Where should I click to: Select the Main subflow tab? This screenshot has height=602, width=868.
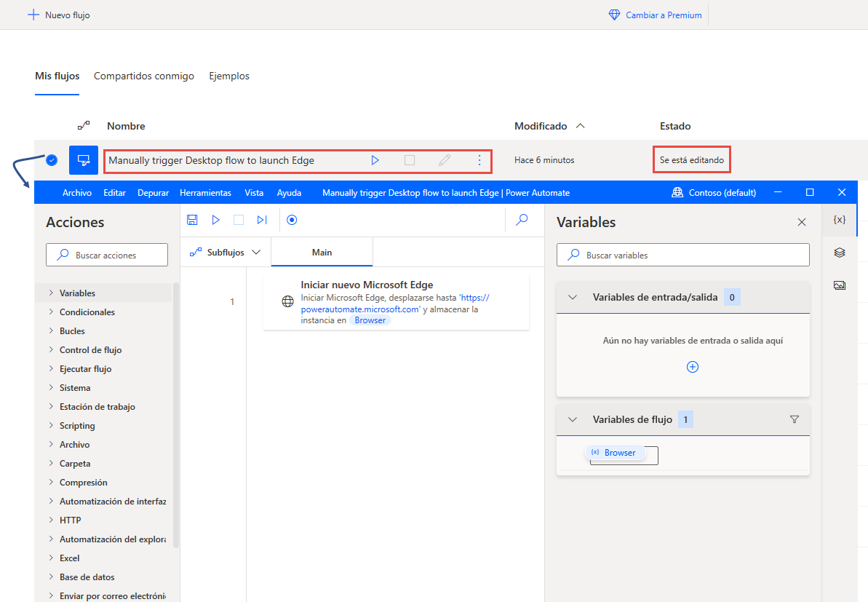coord(322,253)
